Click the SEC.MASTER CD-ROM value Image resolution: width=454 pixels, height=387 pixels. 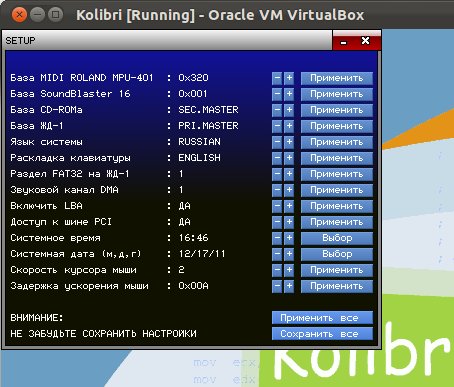pyautogui.click(x=208, y=110)
